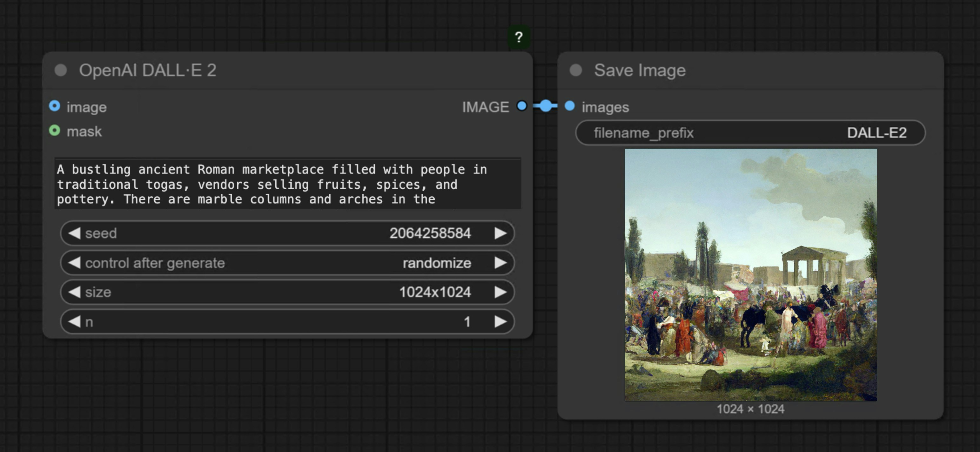Click the collapse dot on Save Image node
The height and width of the screenshot is (452, 980).
click(577, 70)
